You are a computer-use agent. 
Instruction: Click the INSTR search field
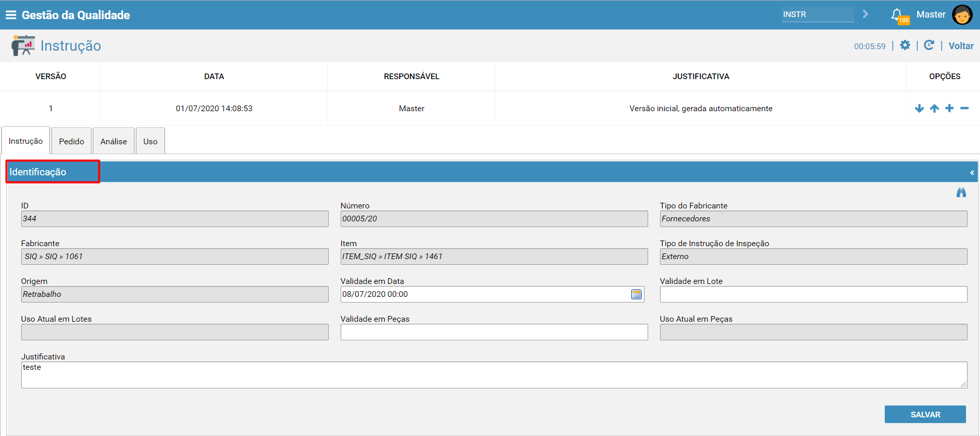pyautogui.click(x=817, y=14)
